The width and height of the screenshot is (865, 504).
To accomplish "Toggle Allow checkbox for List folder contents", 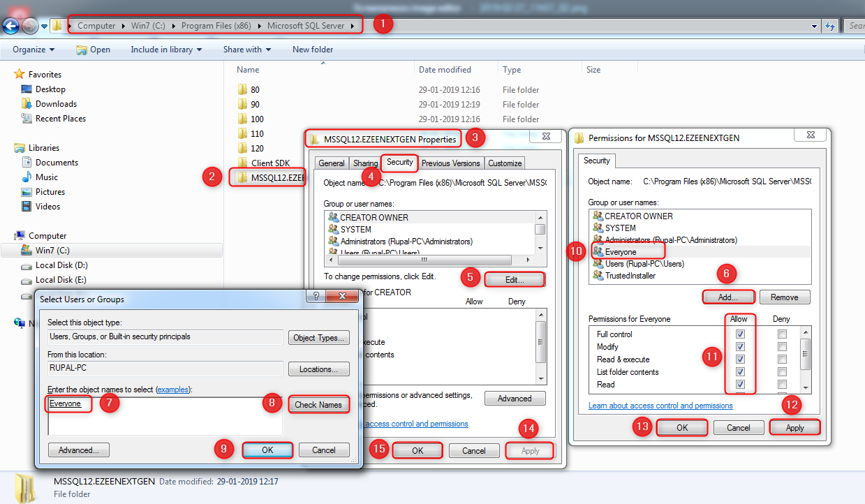I will (740, 372).
